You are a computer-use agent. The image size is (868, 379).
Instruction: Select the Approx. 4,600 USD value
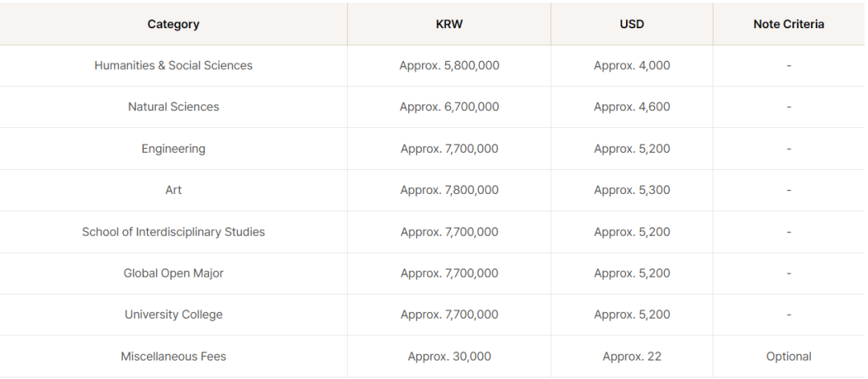click(632, 106)
